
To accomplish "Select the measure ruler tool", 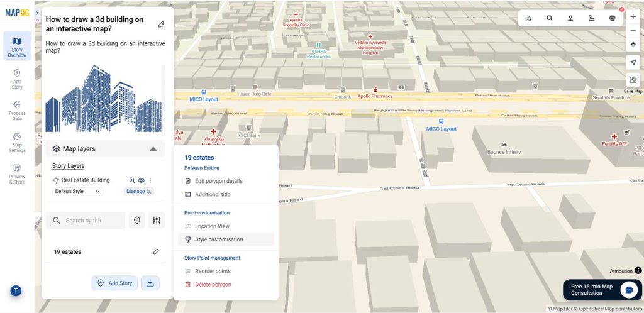I will click(591, 18).
